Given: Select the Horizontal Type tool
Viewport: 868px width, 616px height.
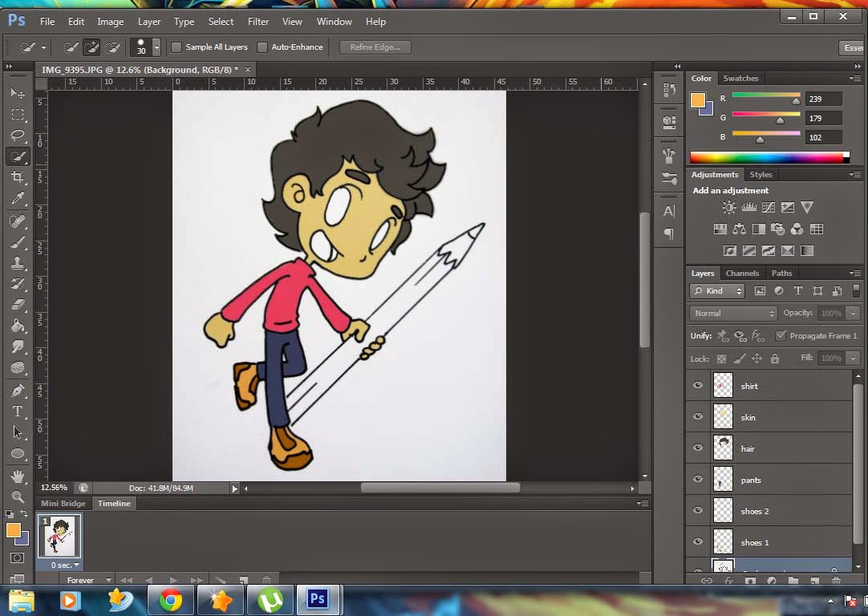Looking at the screenshot, I should click(18, 411).
